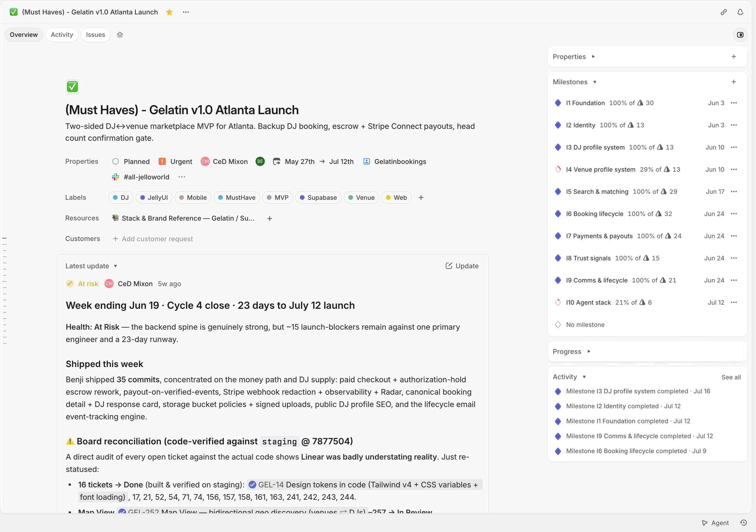Viewport: 756px width, 532px height.
Task: Click See all in Activity
Action: pos(731,377)
